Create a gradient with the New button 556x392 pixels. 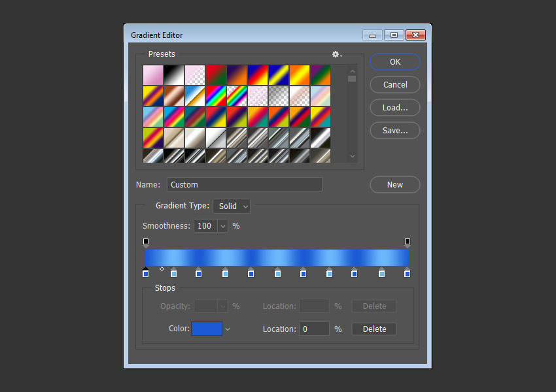click(x=395, y=185)
